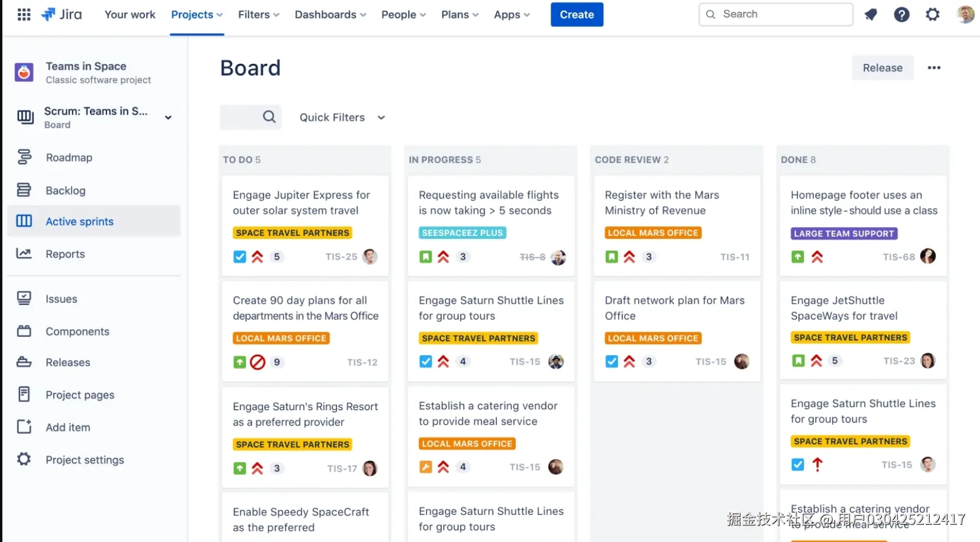Expand the People dropdown menu
980x542 pixels.
[x=403, y=15]
